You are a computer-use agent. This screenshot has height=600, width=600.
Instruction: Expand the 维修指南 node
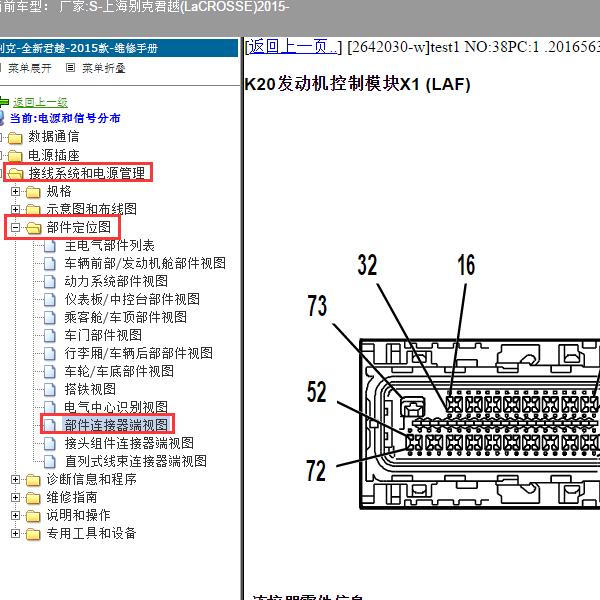click(x=15, y=497)
